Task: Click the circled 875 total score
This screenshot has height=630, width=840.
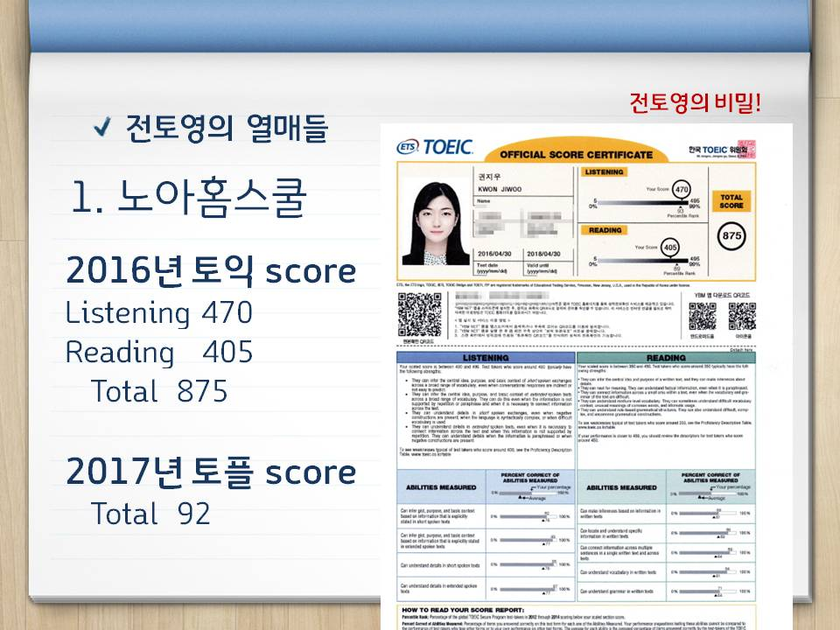Action: click(x=731, y=236)
